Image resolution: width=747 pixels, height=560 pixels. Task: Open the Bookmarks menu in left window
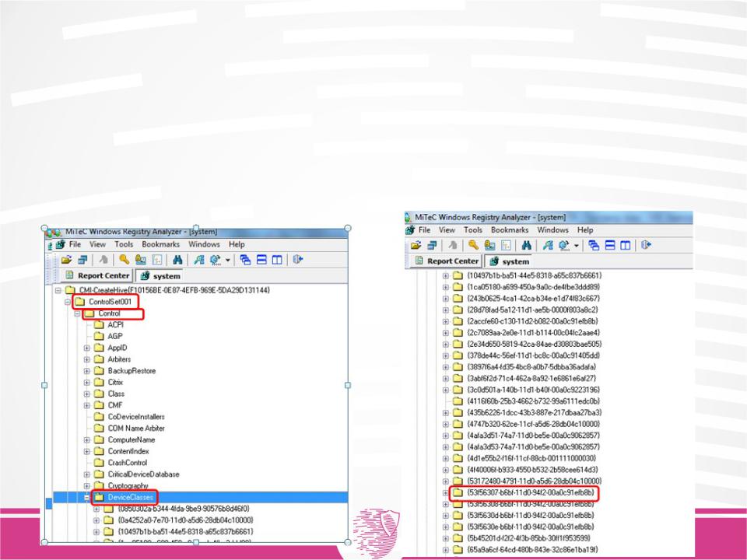pyautogui.click(x=160, y=244)
